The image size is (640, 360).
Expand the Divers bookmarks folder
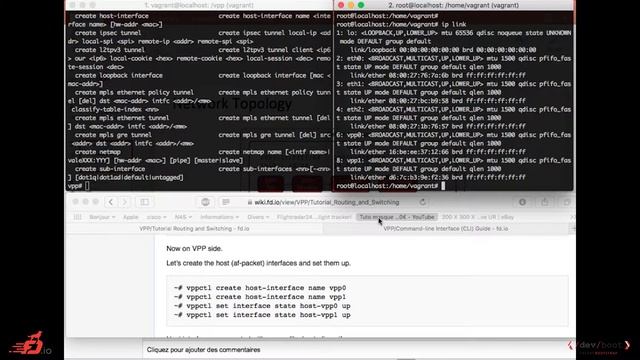pos(258,217)
